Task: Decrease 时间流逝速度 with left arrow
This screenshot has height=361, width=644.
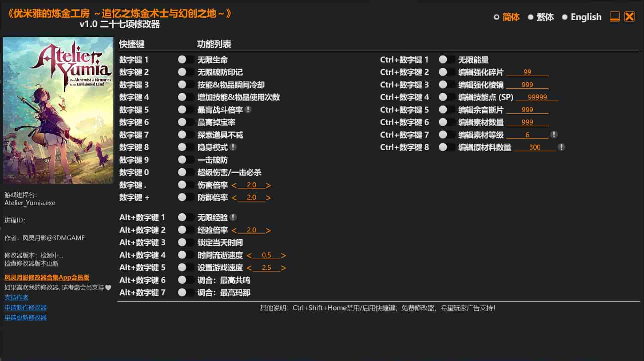Action: click(249, 255)
